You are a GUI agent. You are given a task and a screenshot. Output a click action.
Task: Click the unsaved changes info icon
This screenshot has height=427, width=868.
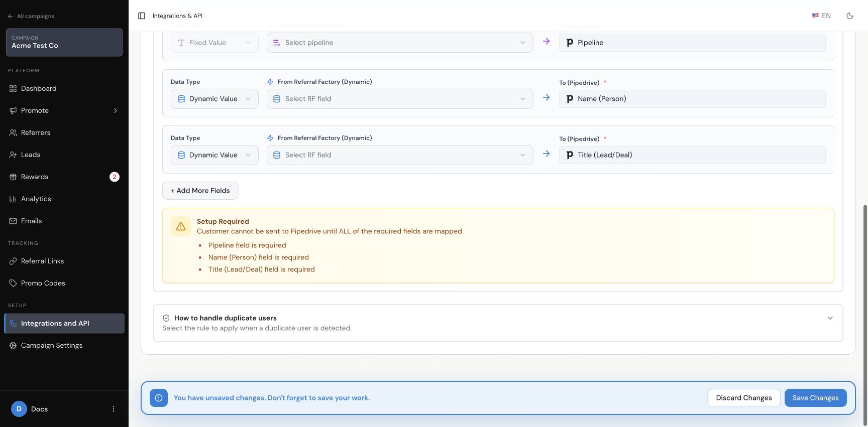pyautogui.click(x=159, y=398)
